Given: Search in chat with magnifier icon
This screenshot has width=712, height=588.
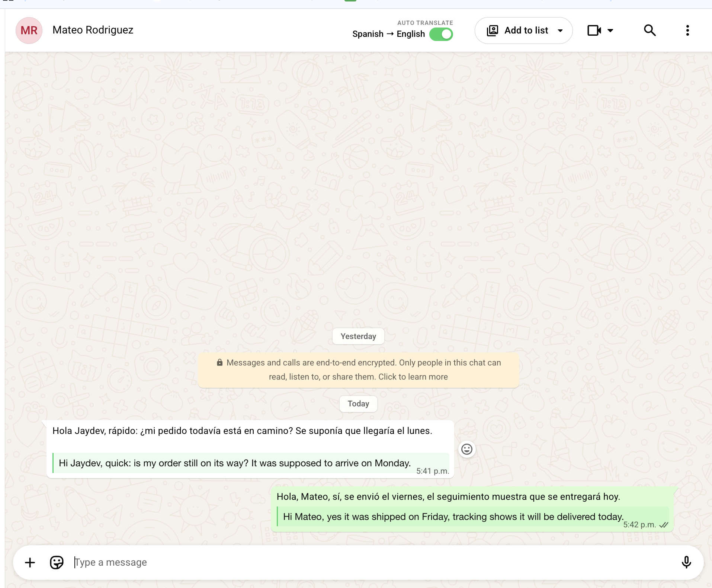Looking at the screenshot, I should click(650, 30).
